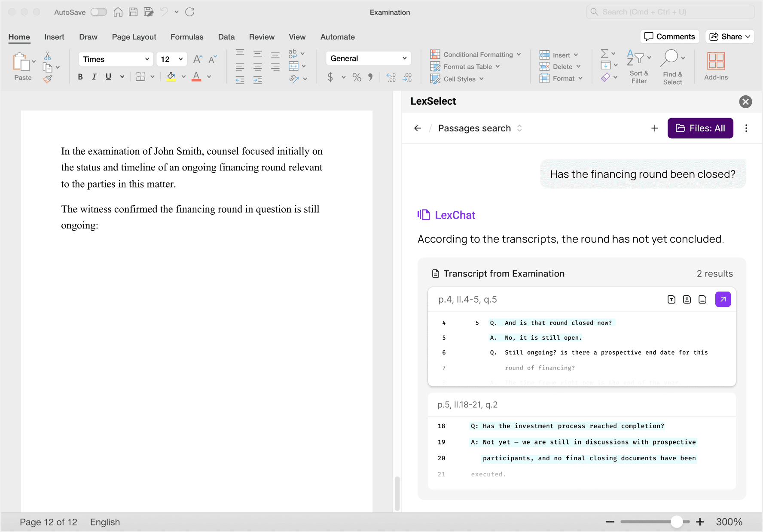
Task: Click the plus icon beside Files: All
Action: point(655,128)
